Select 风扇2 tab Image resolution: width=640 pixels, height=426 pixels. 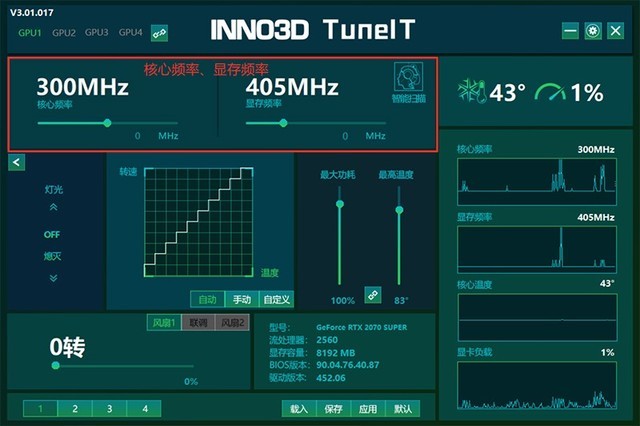233,323
